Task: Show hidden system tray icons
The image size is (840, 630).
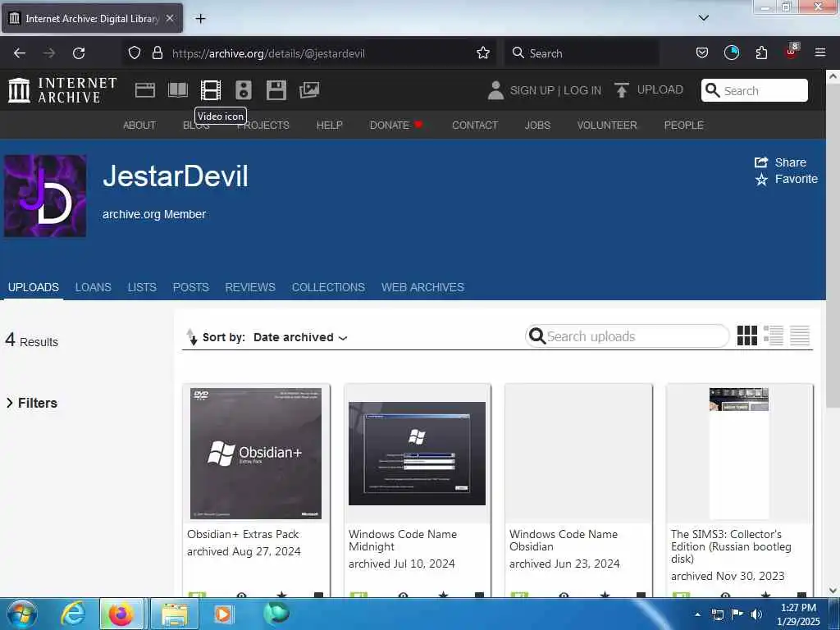Action: (x=697, y=614)
